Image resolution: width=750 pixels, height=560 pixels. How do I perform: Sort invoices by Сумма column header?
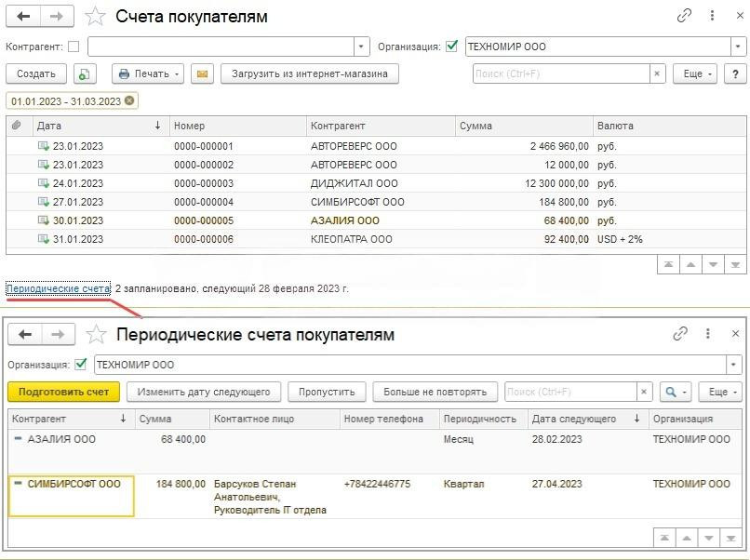[x=524, y=126]
